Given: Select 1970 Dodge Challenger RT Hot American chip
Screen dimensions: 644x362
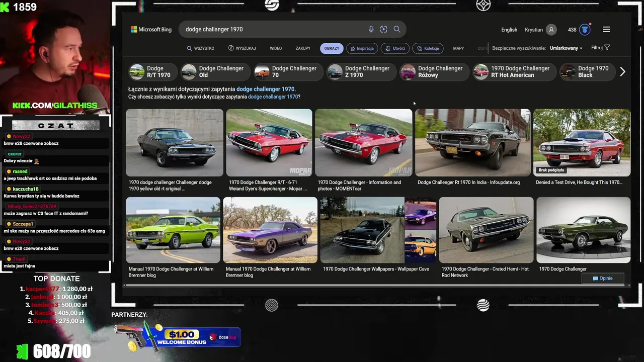Looking at the screenshot, I should pyautogui.click(x=514, y=72).
